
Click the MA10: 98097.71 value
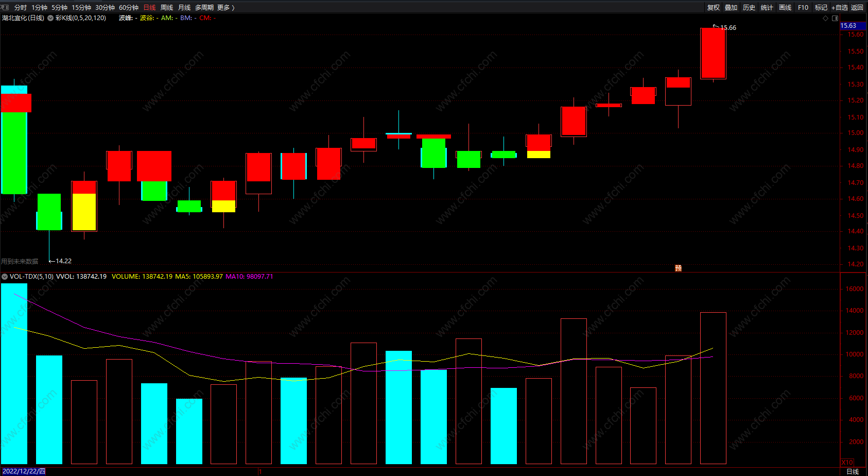coord(249,277)
